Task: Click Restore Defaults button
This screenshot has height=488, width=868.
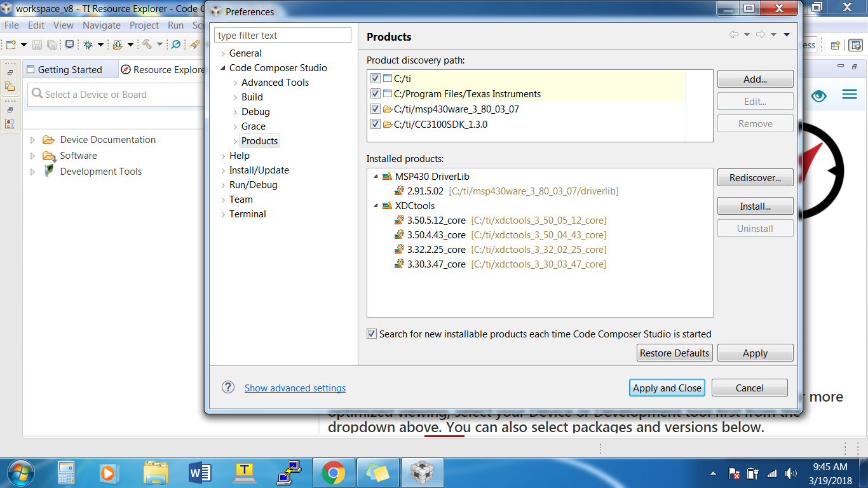Action: point(675,353)
